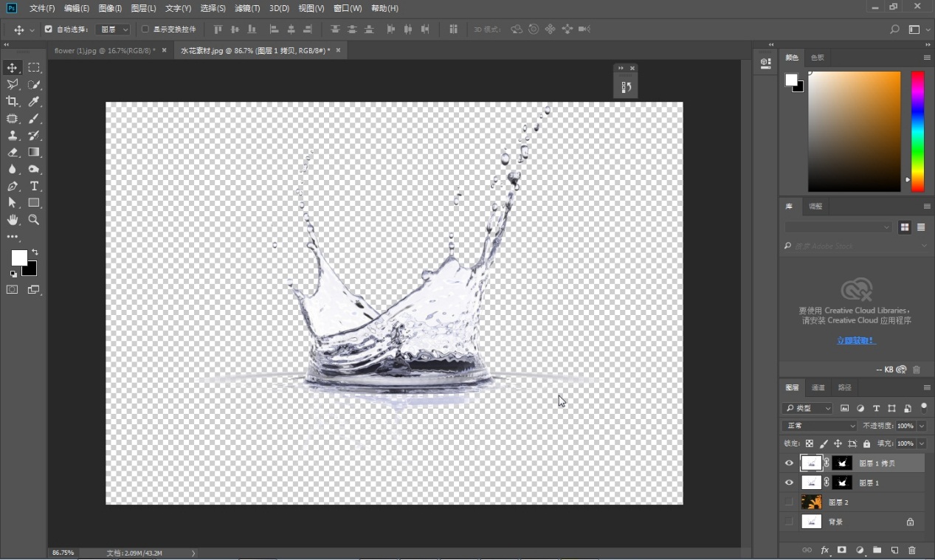Switch to the flower (1).jpg document tab

pos(104,51)
